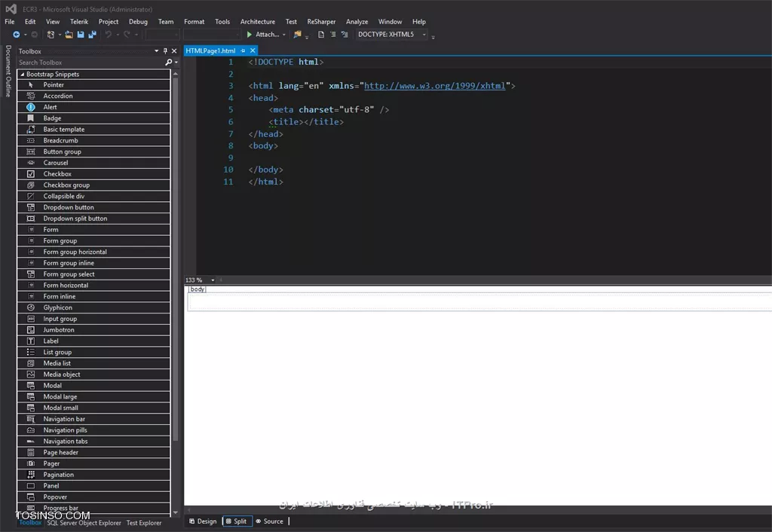Click the pin icon on HTMLPage1.html tab
The image size is (772, 532).
[x=243, y=50]
